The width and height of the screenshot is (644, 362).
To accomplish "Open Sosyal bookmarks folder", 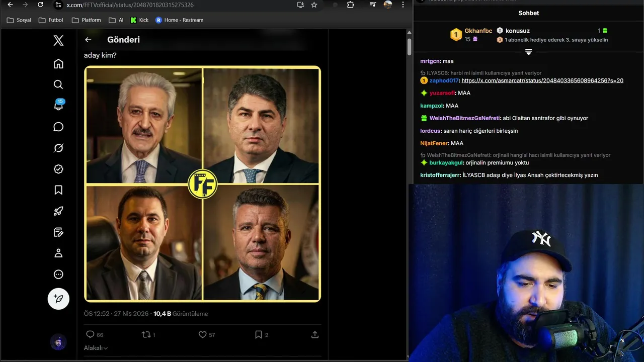I will 19,20.
